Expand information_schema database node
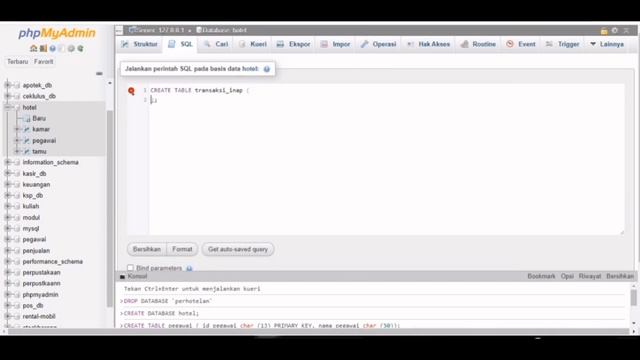The width and height of the screenshot is (640, 360). pos(7,162)
